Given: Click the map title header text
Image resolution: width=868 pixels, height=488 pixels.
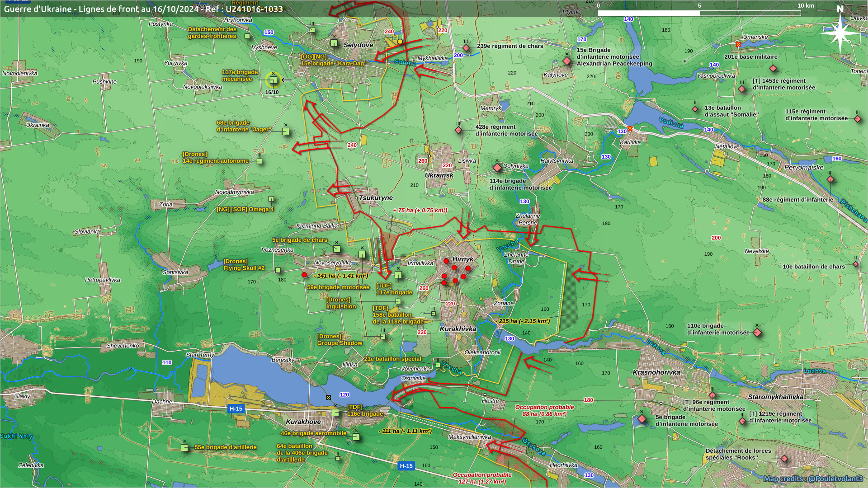Looking at the screenshot, I should pos(143,9).
